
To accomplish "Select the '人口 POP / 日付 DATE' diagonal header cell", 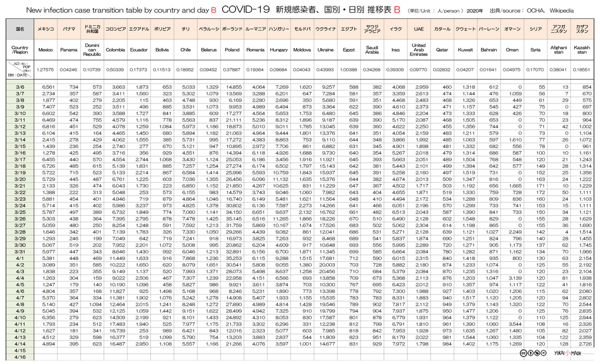I will click(19, 69).
